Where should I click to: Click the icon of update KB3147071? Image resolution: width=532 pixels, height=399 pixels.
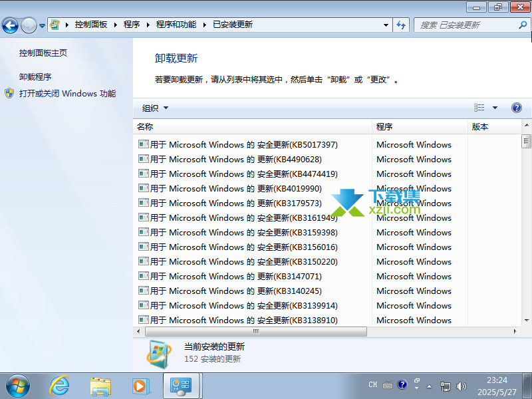[144, 275]
